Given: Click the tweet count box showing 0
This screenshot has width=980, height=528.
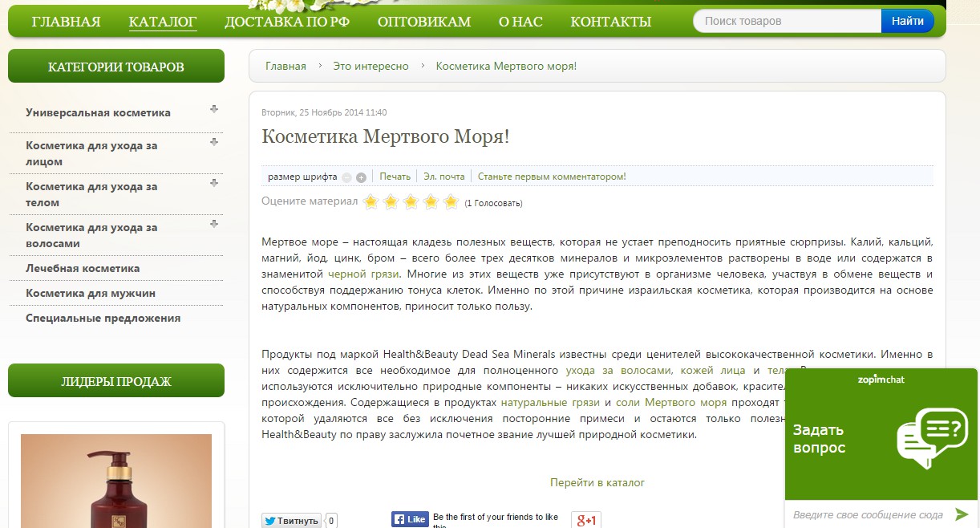Looking at the screenshot, I should [x=331, y=521].
